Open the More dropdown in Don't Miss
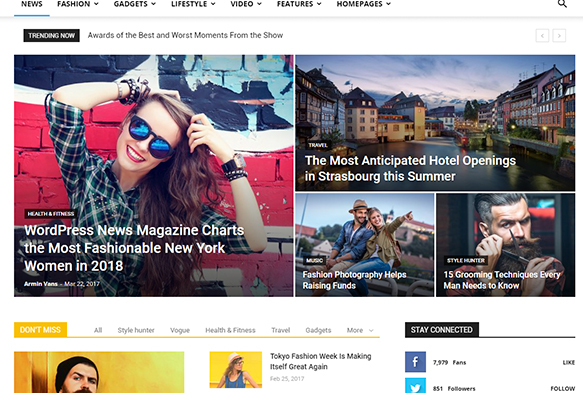 tap(360, 330)
